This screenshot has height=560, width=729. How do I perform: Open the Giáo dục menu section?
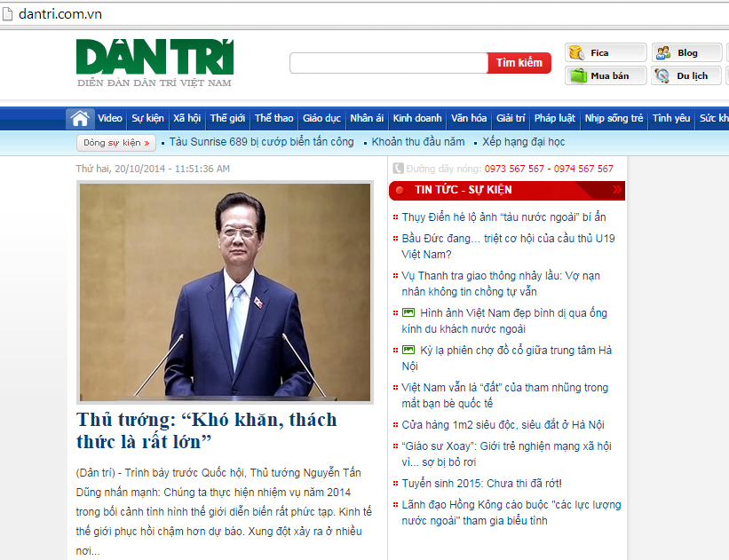321,118
